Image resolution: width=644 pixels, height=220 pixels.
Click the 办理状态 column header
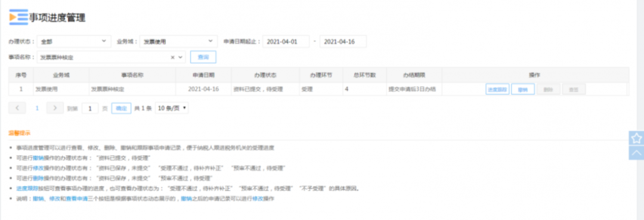265,75
